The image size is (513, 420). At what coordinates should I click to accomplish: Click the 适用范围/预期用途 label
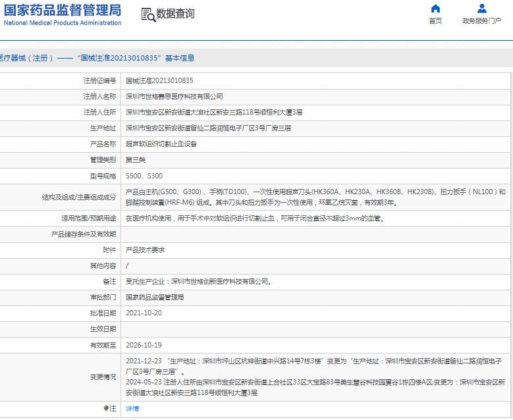point(89,218)
